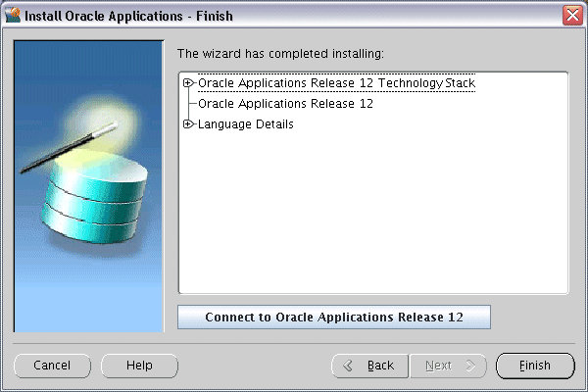Open the Help button
This screenshot has height=392, width=588.
(139, 366)
